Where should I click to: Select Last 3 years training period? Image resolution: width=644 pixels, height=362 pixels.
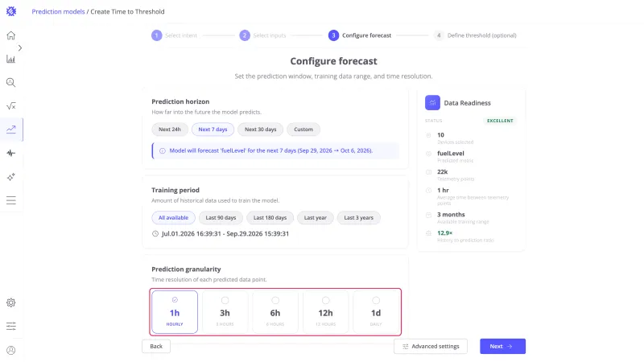pyautogui.click(x=358, y=217)
